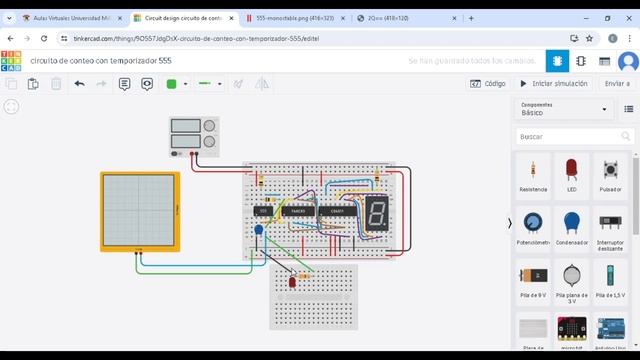The image size is (640, 360).
Task: Click the mirror flip icon
Action: [262, 84]
